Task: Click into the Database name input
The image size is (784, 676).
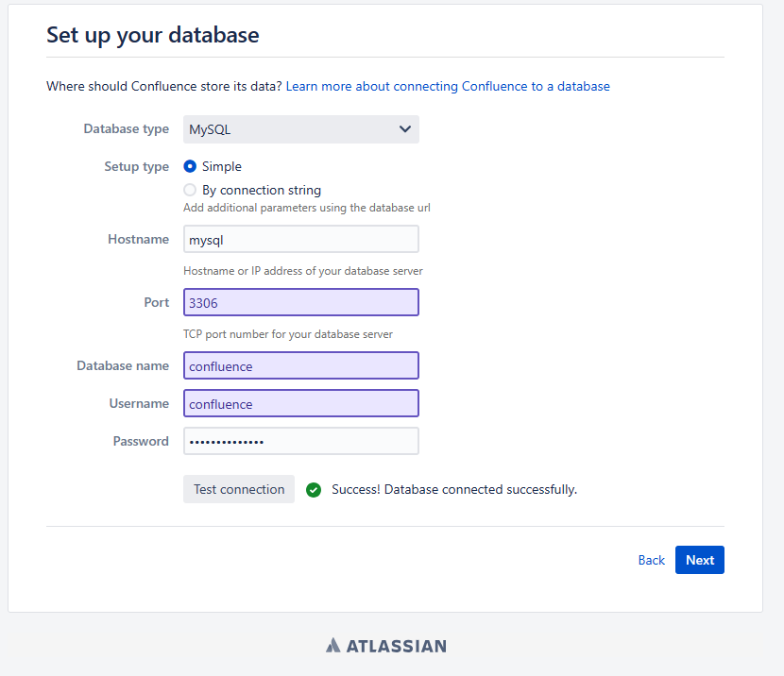Action: coord(300,366)
